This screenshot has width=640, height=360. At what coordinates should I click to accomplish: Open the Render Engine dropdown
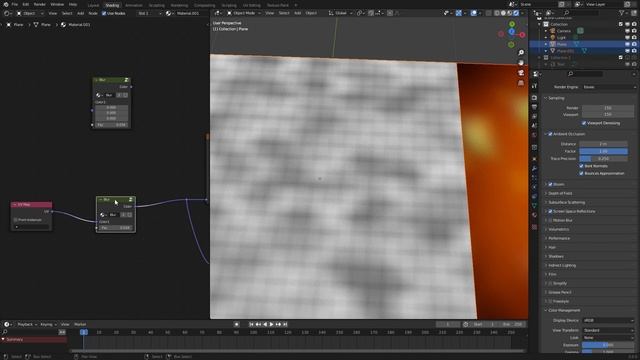tap(609, 87)
